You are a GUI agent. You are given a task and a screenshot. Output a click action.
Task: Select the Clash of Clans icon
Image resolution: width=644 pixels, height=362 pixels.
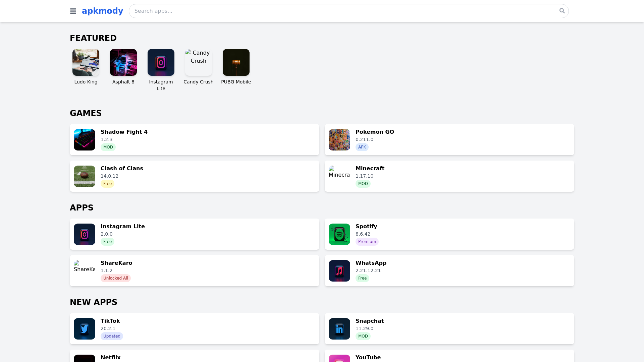coord(84,176)
